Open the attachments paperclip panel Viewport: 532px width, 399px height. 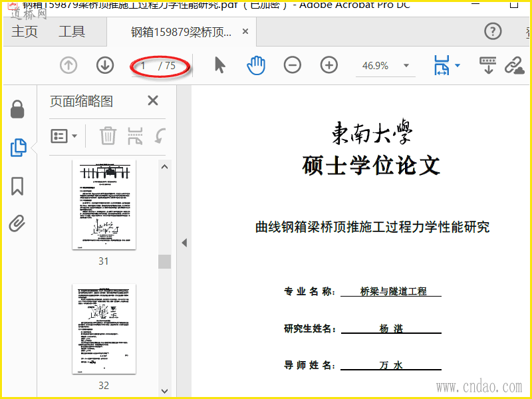[x=17, y=223]
